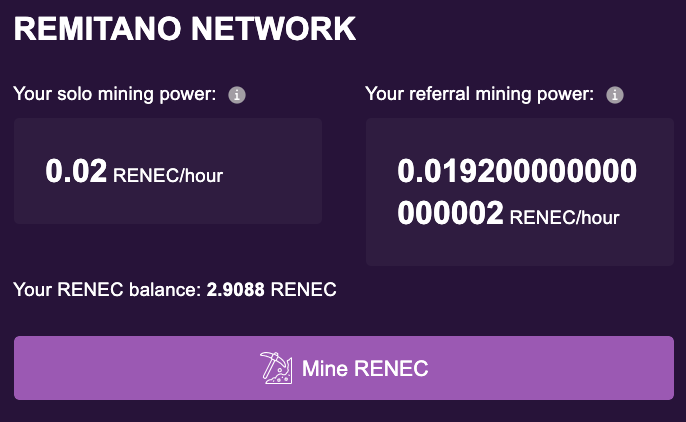This screenshot has height=422, width=686.
Task: Click the REMITANO NETWORK heading
Action: 185,29
